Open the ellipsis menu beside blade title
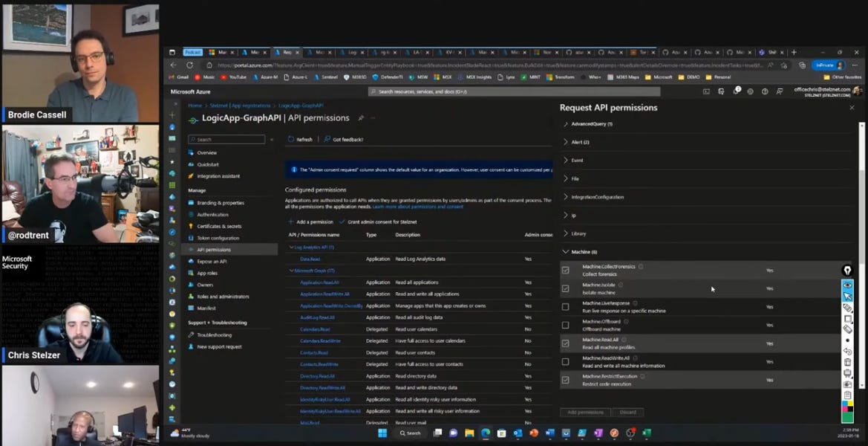 click(373, 118)
